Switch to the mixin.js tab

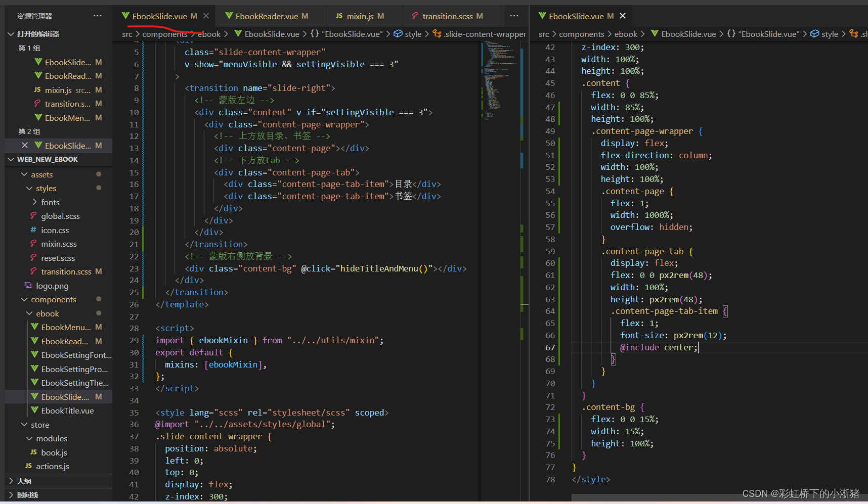click(360, 16)
